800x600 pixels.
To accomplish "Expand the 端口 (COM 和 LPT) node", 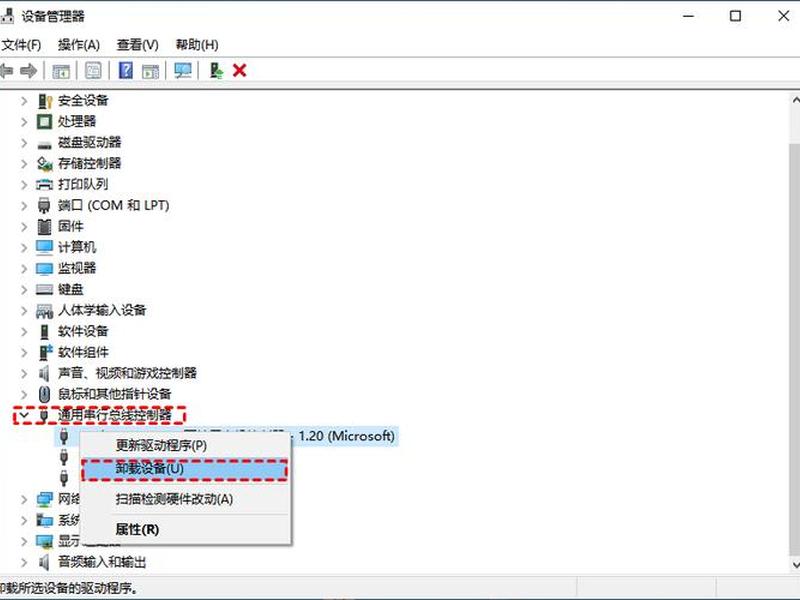I will (23, 206).
